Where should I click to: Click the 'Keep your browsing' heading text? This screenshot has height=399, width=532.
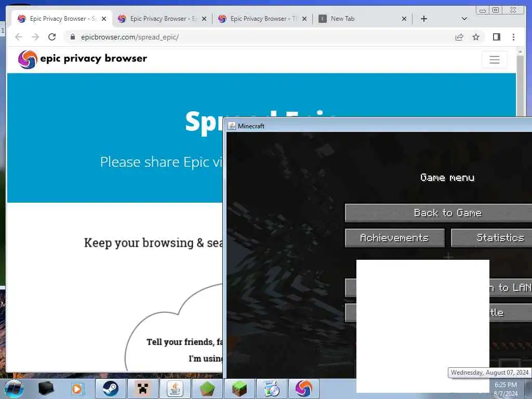153,243
